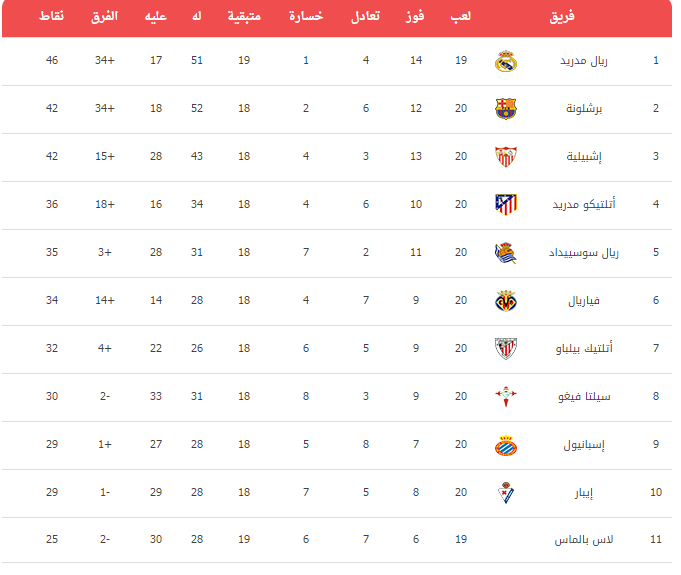Click the Athletic Bilbao crest
681x575 pixels.
click(x=506, y=349)
